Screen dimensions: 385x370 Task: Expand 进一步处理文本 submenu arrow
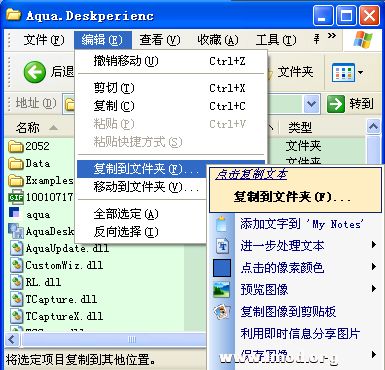pyautogui.click(x=374, y=245)
